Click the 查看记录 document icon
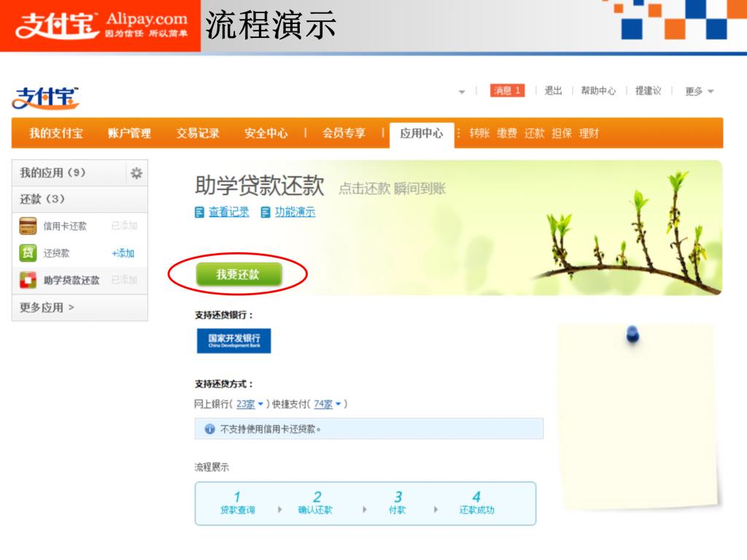The image size is (747, 560). (199, 212)
